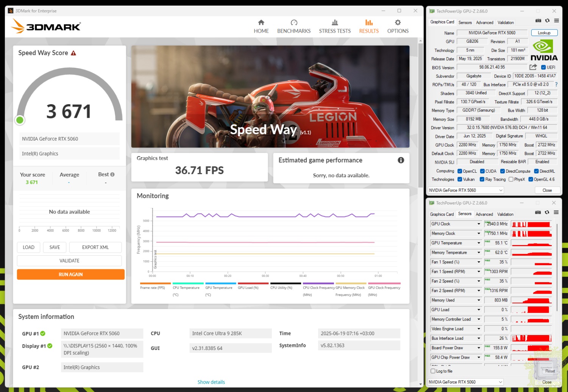Screen dimensions: 568x392
Task: Click the GPU name field in GPU-Z
Action: pyautogui.click(x=492, y=33)
